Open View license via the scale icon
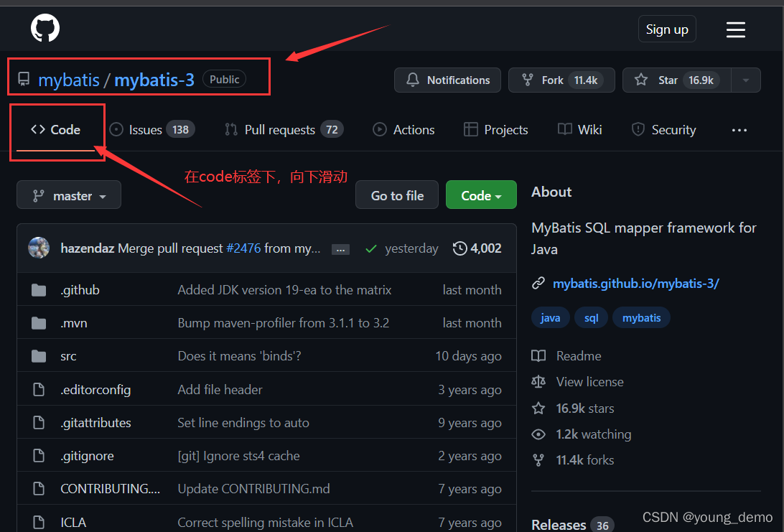The width and height of the screenshot is (784, 532). point(538,381)
